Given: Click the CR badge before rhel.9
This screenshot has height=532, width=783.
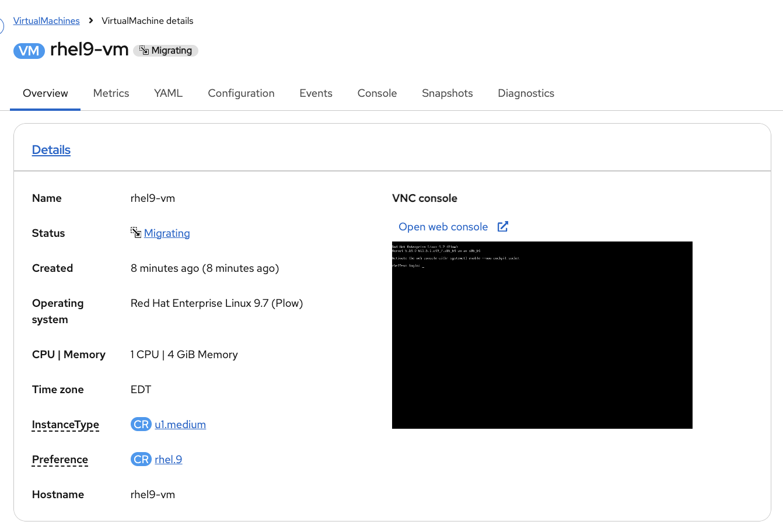Looking at the screenshot, I should [x=141, y=459].
